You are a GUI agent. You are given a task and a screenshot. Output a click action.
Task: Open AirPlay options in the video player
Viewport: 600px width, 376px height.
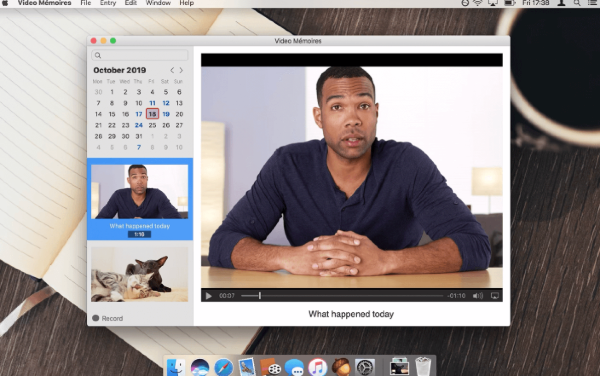(x=495, y=296)
